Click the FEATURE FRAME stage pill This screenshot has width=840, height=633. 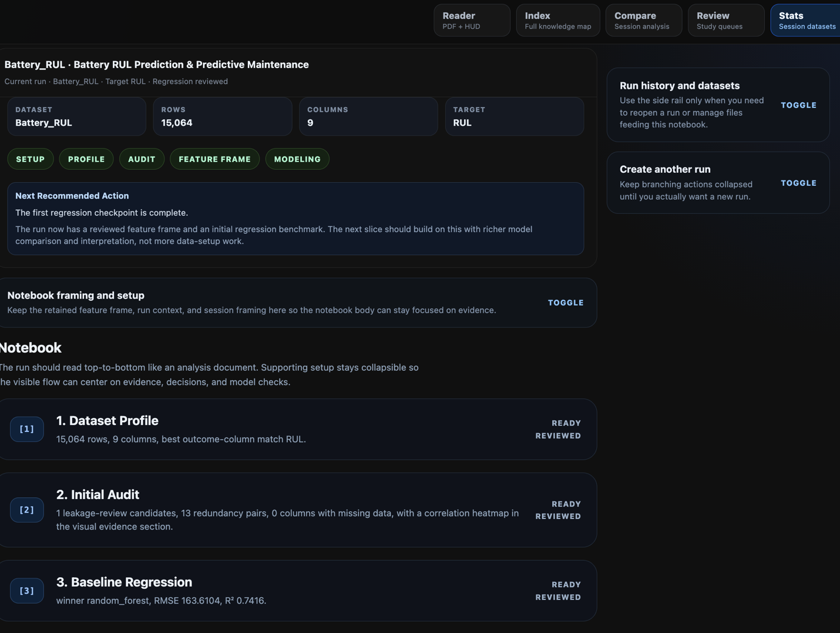(x=214, y=159)
